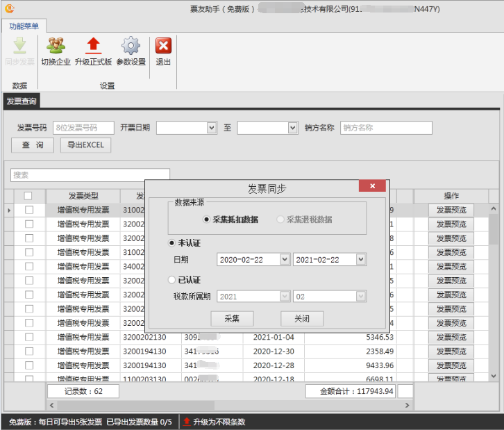
Task: Click the app logo in title bar
Action: [x=9, y=9]
